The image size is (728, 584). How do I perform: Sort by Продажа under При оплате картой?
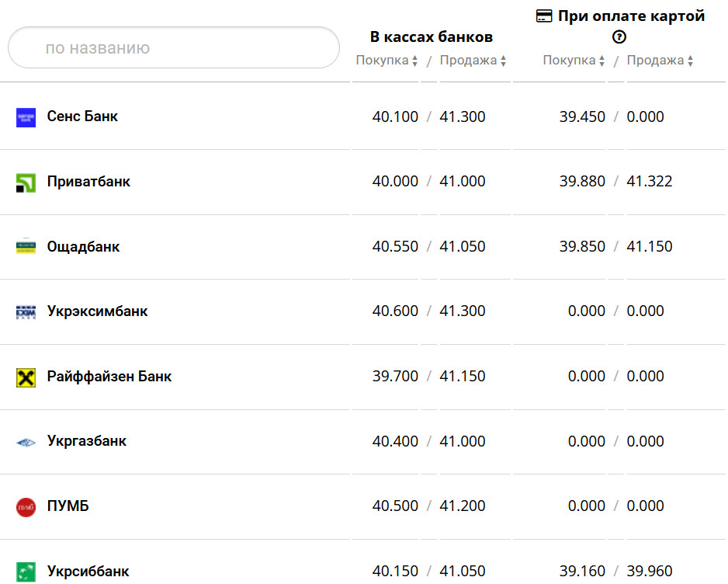(660, 61)
